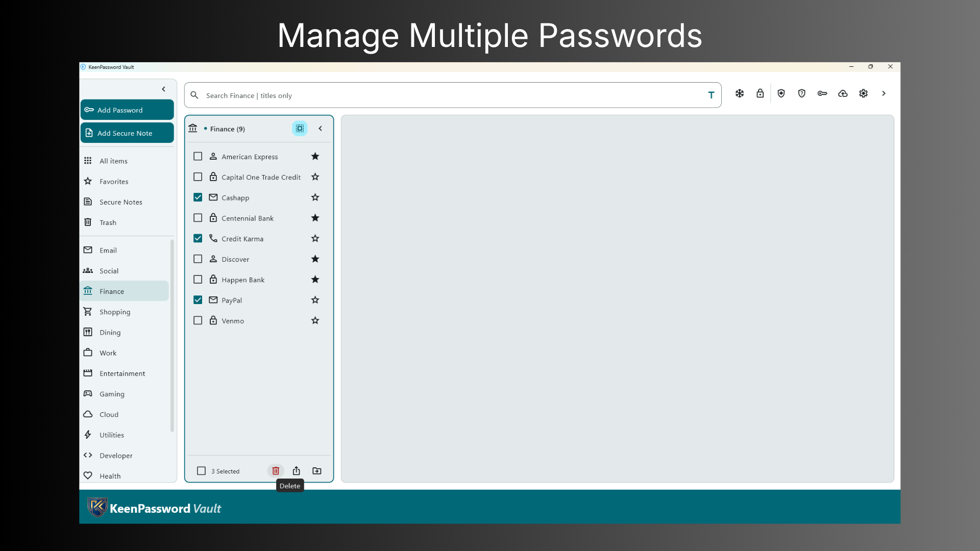Select the Developer category
Viewport: 980px width, 551px height.
tap(125, 456)
